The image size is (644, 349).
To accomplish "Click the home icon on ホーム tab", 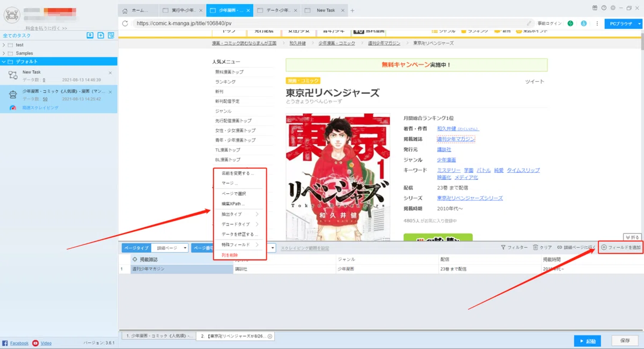I will [x=125, y=11].
